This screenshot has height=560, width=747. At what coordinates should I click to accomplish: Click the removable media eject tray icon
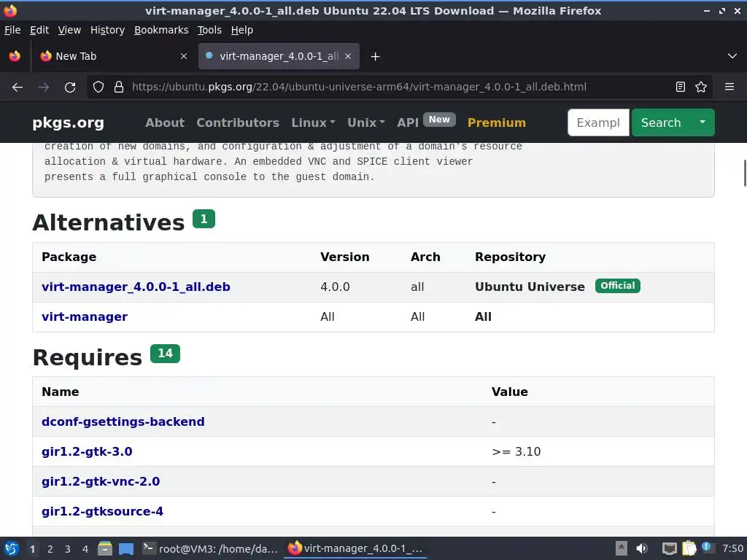pos(622,548)
